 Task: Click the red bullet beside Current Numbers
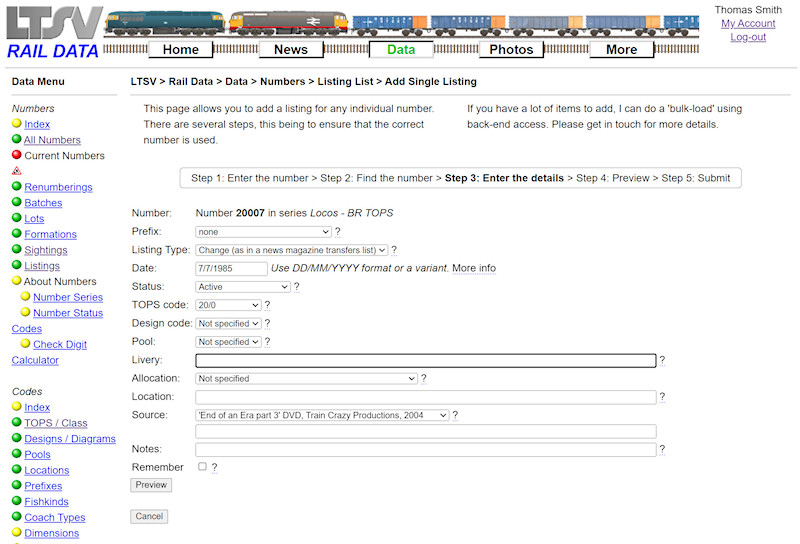pos(17,155)
